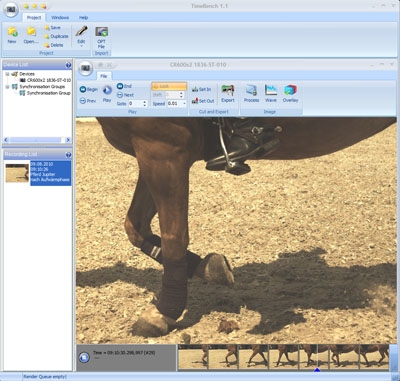Select the File tab in recording window

coord(104,76)
